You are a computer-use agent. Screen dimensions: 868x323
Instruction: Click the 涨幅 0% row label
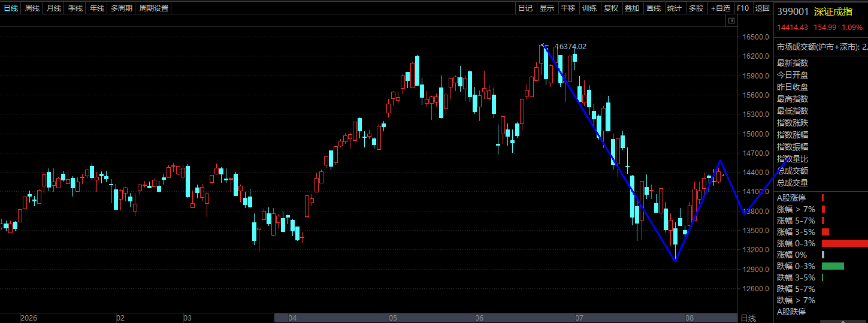point(792,255)
